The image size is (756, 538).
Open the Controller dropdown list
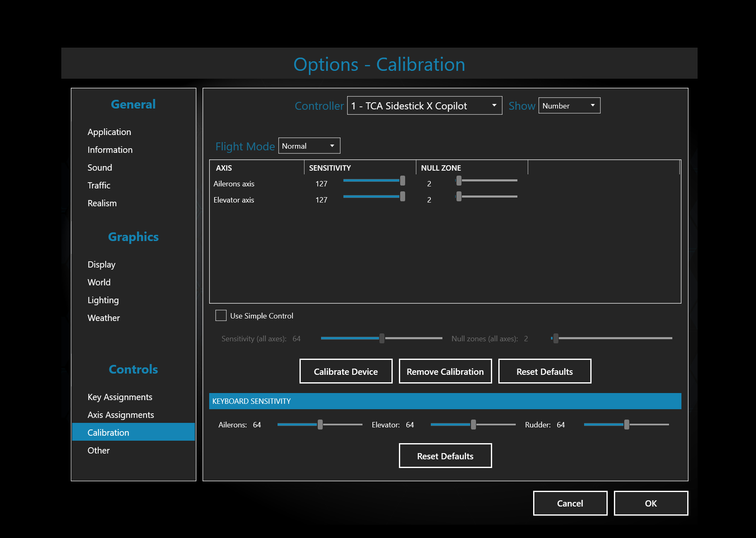[425, 106]
